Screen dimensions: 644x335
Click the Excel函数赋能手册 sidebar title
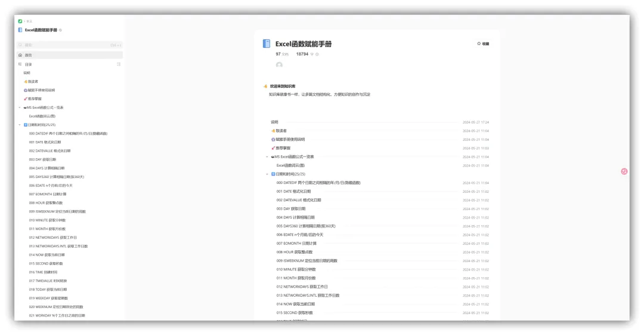pyautogui.click(x=41, y=30)
